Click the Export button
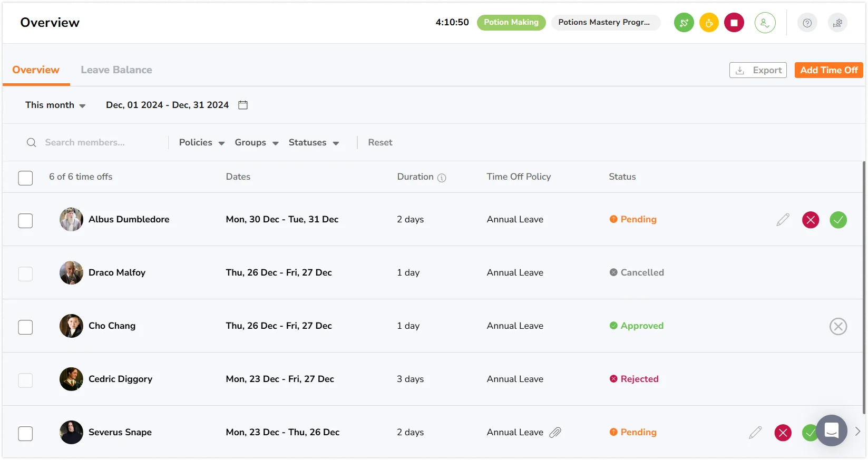The height and width of the screenshot is (460, 868). click(x=758, y=70)
